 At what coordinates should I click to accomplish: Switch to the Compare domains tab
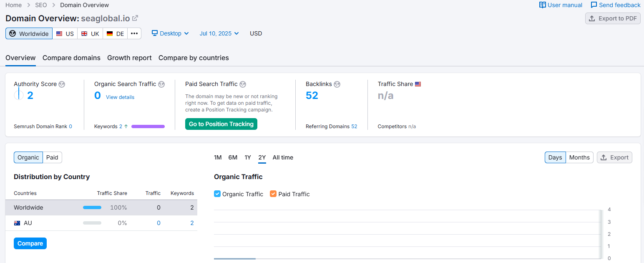[71, 58]
